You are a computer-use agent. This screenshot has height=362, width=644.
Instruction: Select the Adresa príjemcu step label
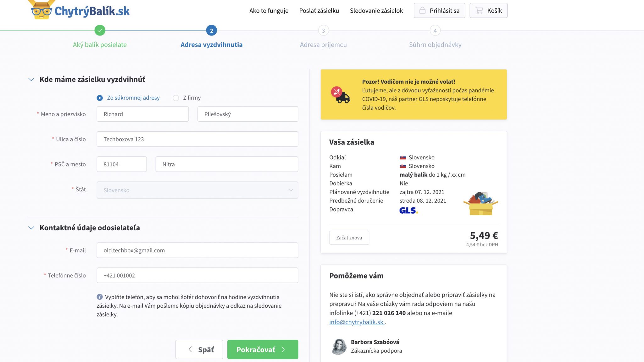click(x=323, y=45)
